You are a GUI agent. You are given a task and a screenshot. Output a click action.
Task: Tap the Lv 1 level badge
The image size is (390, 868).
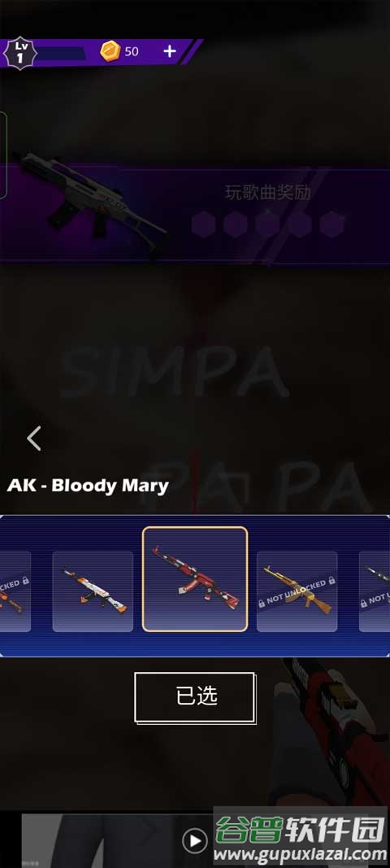point(20,54)
